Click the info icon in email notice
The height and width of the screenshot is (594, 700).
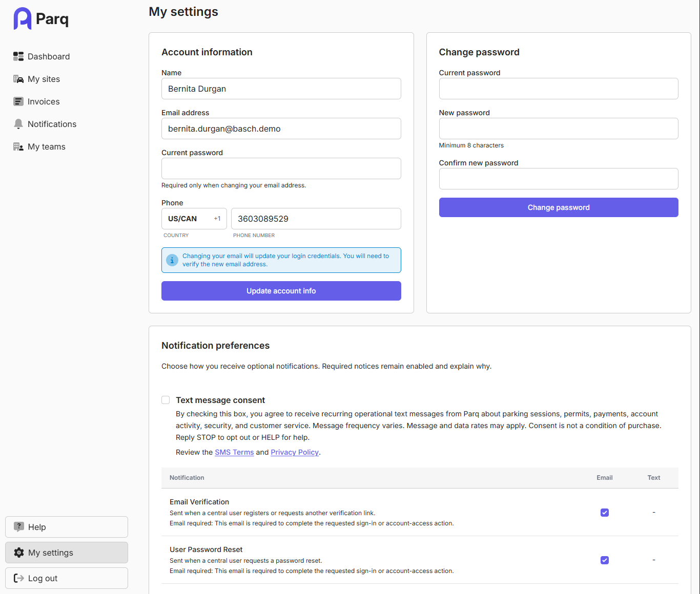coord(172,260)
